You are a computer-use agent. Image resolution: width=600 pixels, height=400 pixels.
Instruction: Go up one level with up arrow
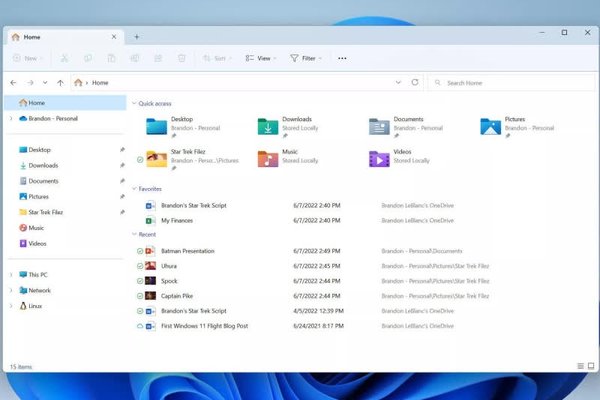[x=60, y=83]
